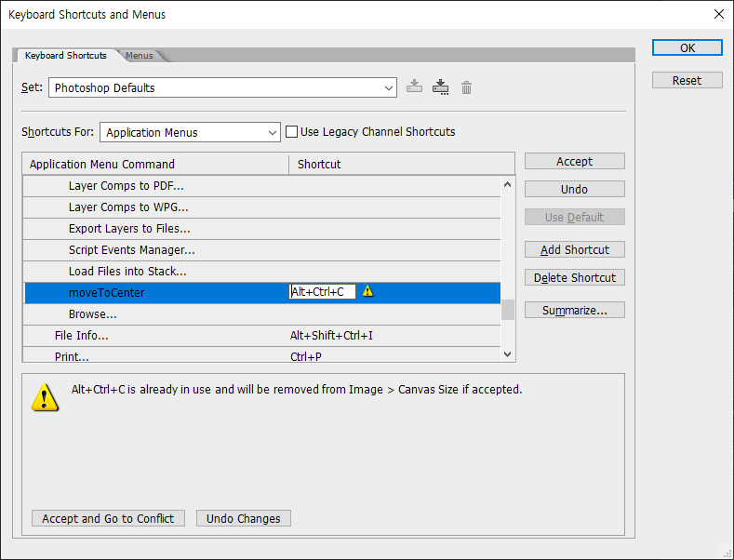The width and height of the screenshot is (734, 560).
Task: Click the Summarize... button
Action: click(x=574, y=310)
